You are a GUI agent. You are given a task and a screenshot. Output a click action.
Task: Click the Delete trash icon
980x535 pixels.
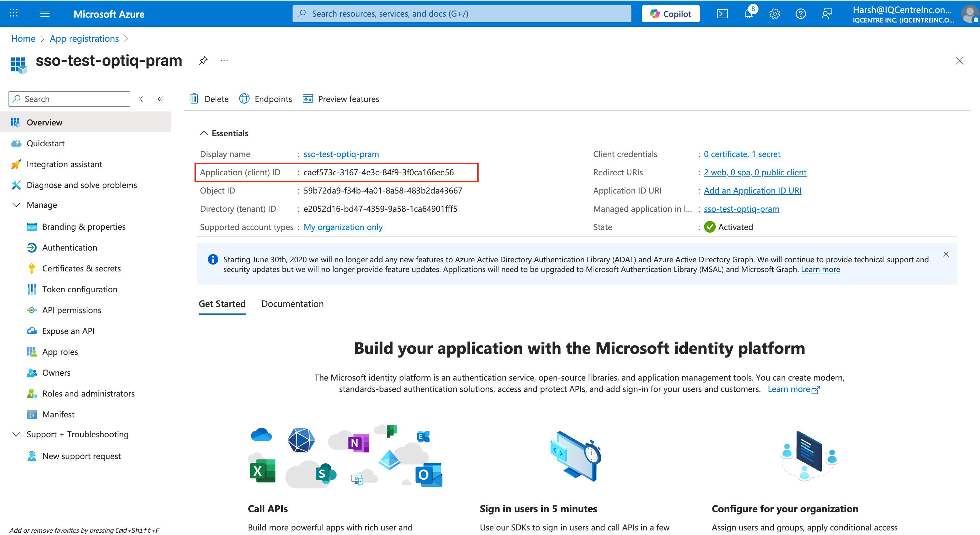[x=194, y=99]
